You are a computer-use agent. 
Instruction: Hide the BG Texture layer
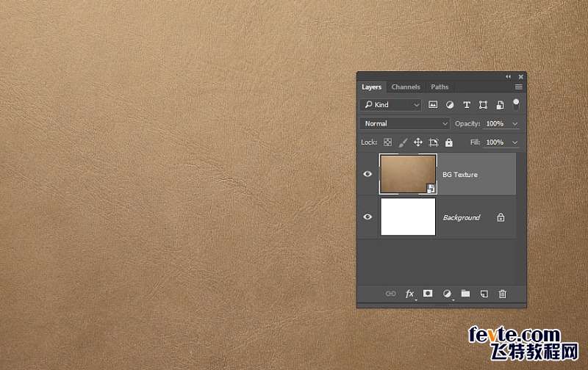(367, 174)
